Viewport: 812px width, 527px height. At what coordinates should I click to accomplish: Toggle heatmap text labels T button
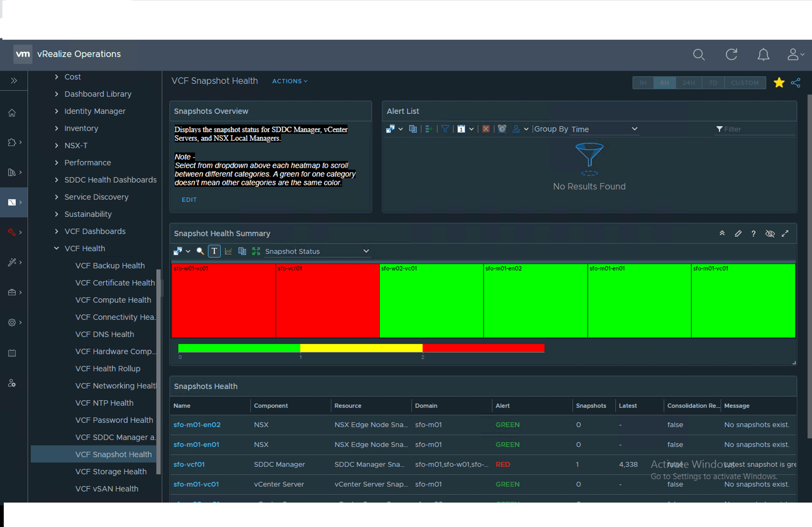214,251
